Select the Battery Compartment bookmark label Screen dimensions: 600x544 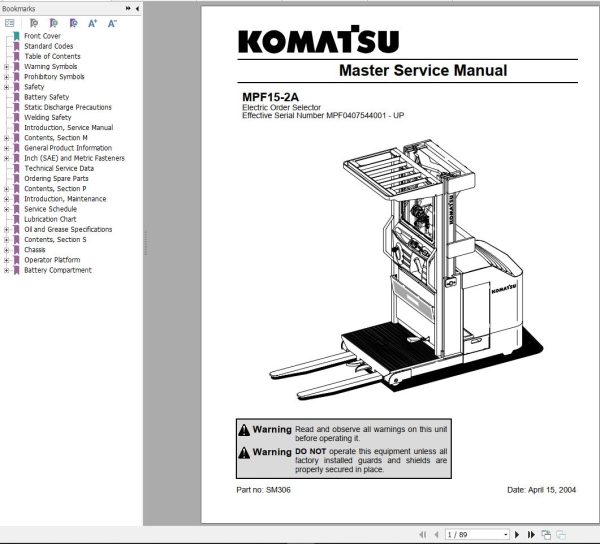(x=58, y=270)
